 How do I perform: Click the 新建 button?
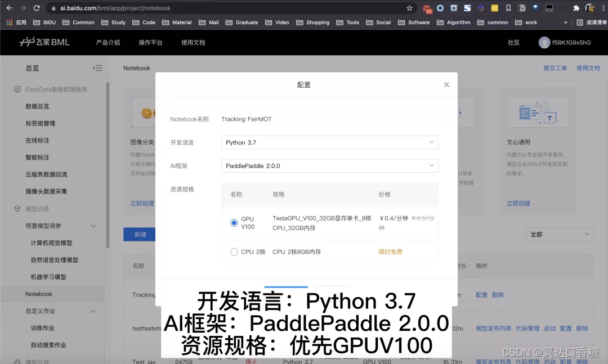pos(138,234)
